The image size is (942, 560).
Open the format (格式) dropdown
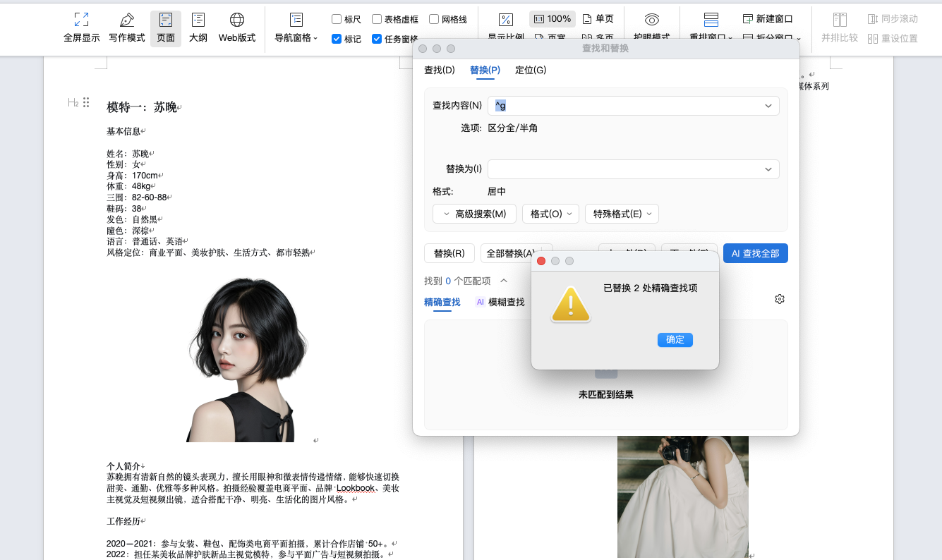(551, 214)
